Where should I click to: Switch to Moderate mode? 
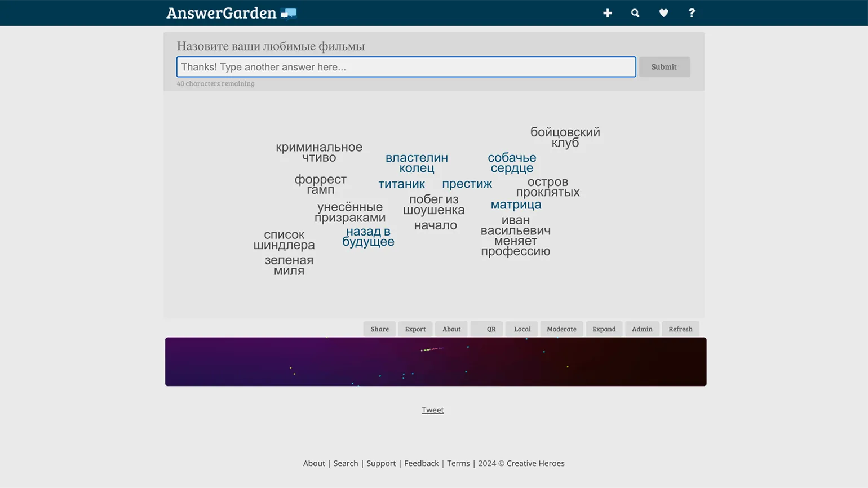click(561, 329)
